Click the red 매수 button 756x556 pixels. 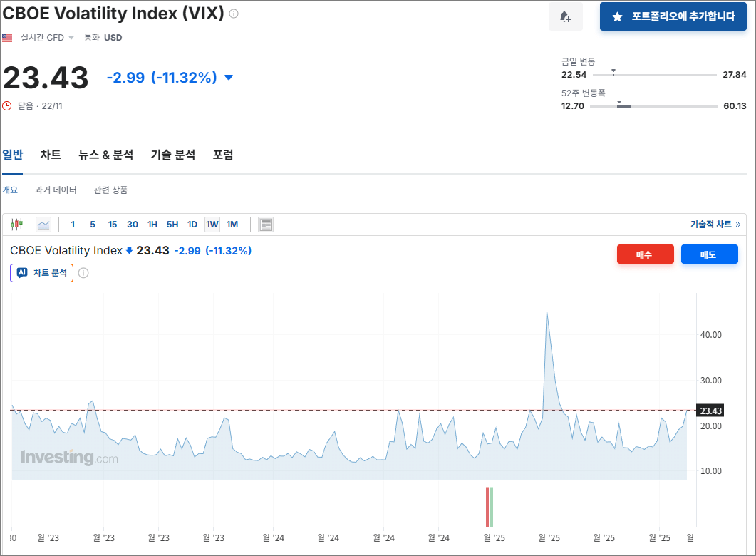[645, 254]
